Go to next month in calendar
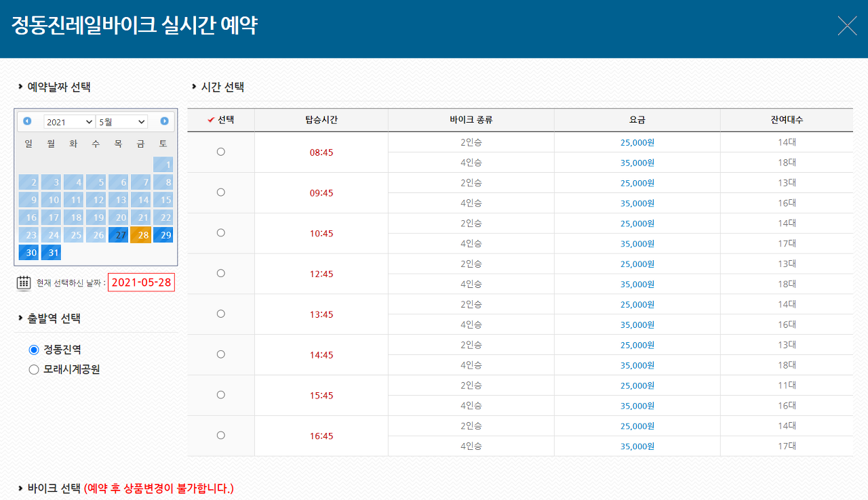Viewport: 868px width, 500px height. click(x=164, y=121)
